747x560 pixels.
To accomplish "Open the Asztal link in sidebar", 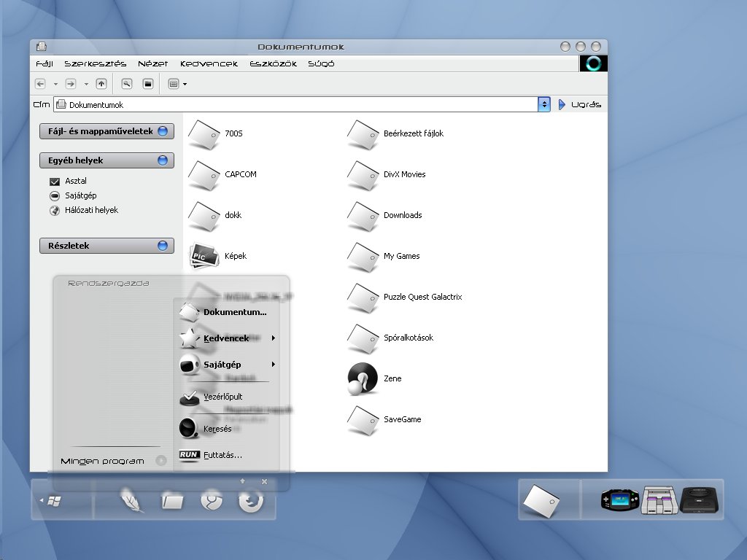I will point(75,181).
